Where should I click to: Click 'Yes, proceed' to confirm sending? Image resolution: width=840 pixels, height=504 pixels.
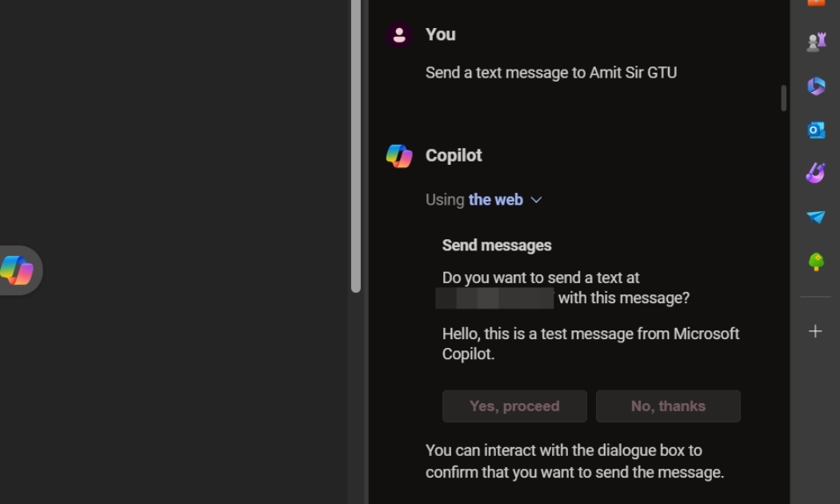[x=514, y=406]
